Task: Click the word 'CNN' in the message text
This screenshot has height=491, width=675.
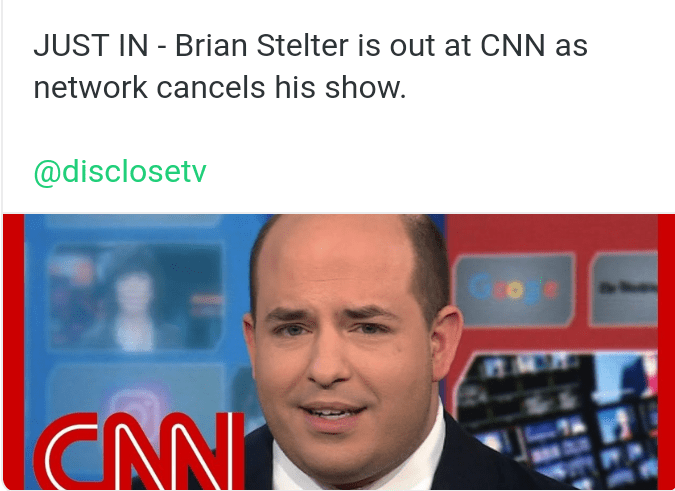Action: [513, 46]
